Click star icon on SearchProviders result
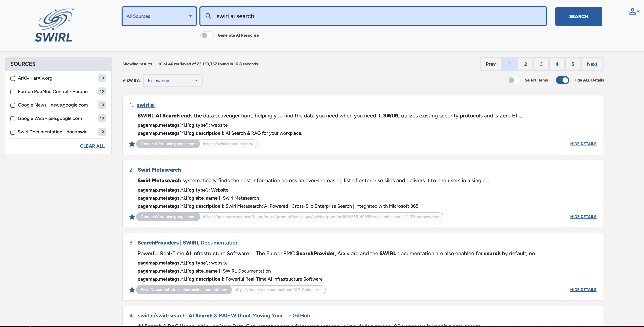Screen dimensions: 644x327 coord(132,290)
